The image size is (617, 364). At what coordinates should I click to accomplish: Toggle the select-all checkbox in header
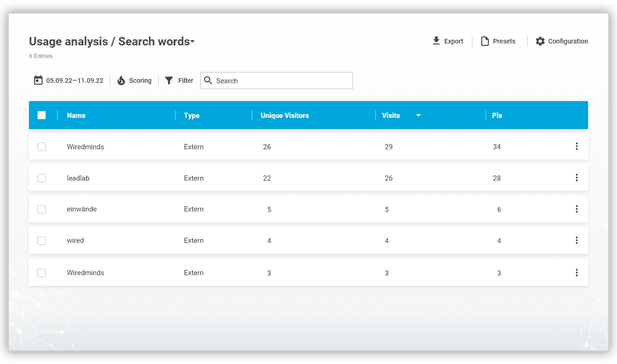[x=41, y=115]
